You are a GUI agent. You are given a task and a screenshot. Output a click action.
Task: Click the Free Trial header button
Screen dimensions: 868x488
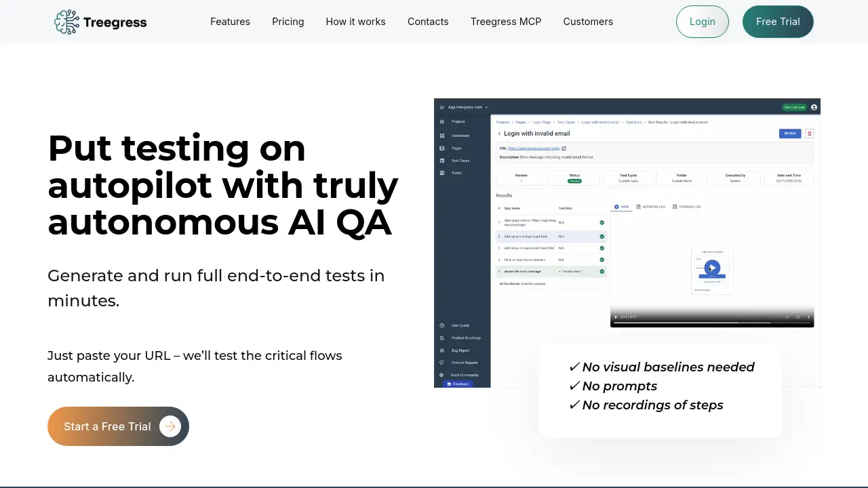(x=778, y=22)
